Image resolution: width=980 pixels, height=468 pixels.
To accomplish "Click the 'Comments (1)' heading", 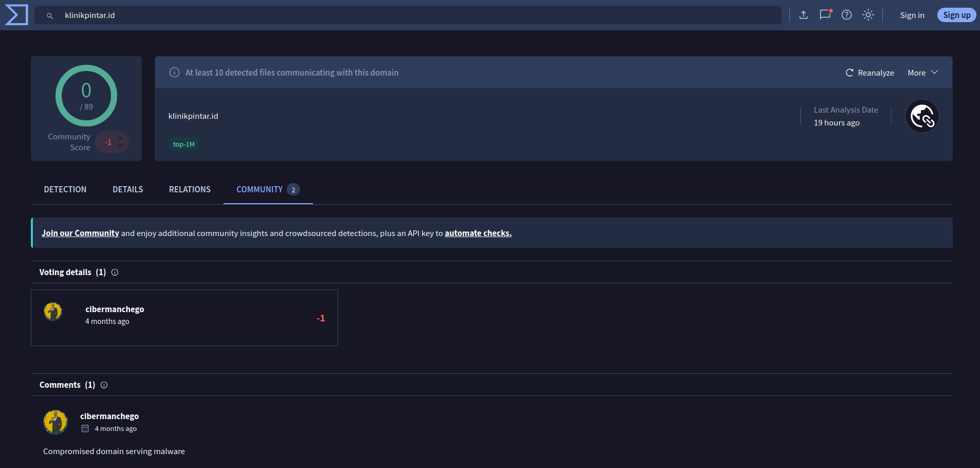I will tap(67, 385).
